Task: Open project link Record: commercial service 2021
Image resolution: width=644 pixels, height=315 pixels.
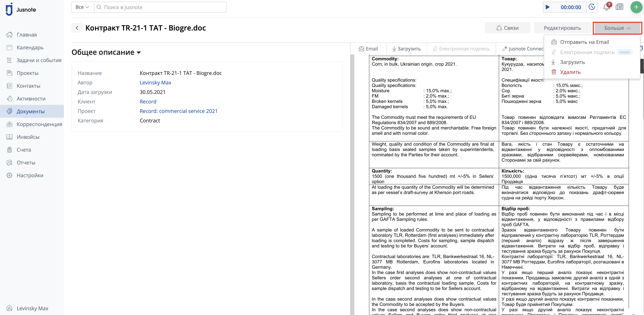Action: point(178,111)
